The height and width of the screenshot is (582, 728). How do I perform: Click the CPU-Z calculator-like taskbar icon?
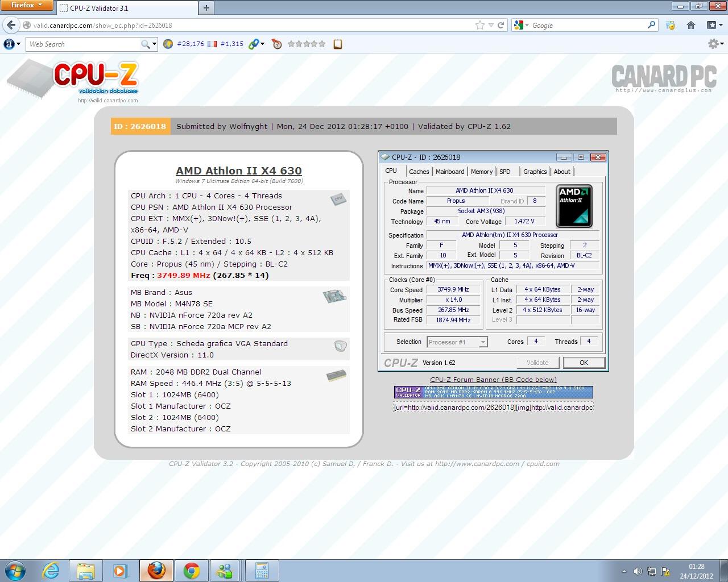click(x=262, y=570)
